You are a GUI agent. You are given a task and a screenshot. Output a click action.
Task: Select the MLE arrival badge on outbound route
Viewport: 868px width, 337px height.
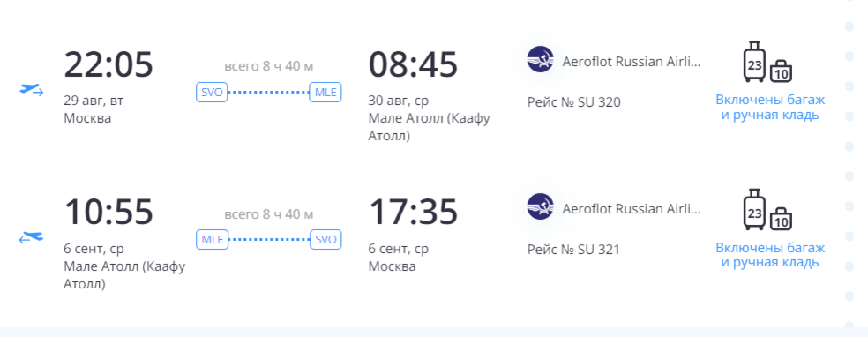[325, 92]
